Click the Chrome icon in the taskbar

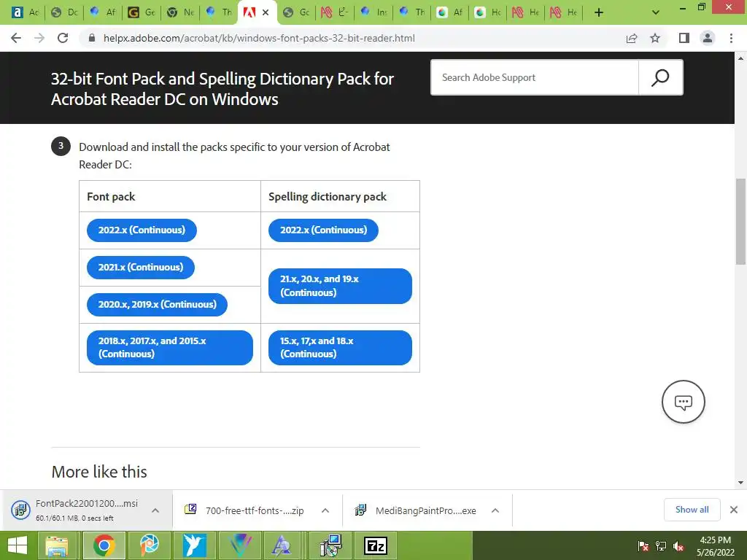point(104,545)
